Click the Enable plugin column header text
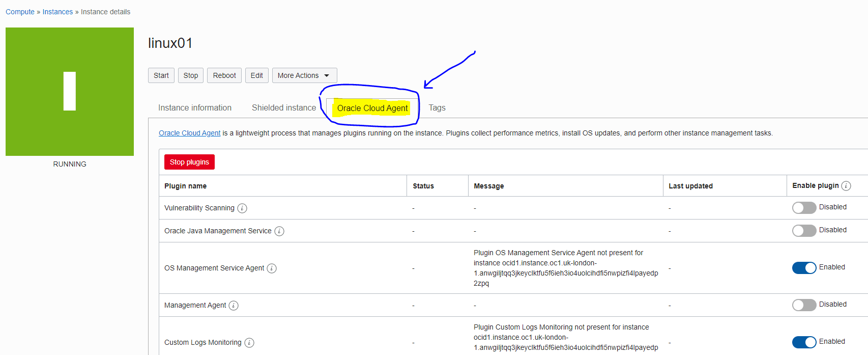868x355 pixels. (x=815, y=185)
